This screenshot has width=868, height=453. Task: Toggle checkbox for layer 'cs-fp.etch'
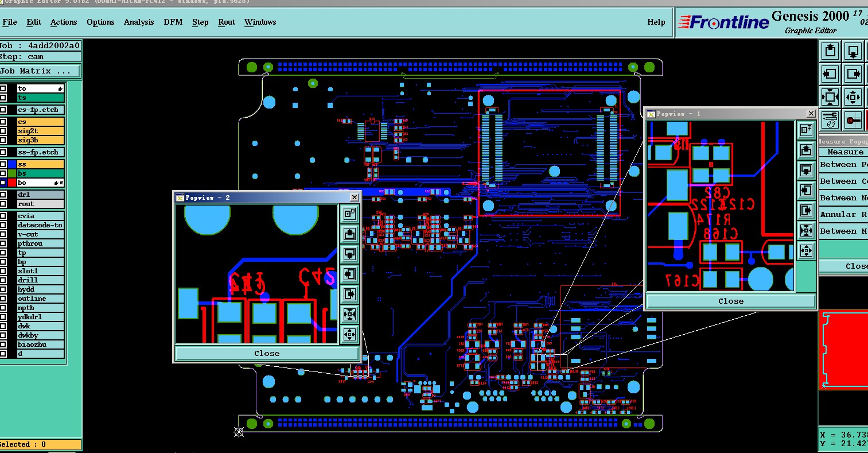tap(3, 110)
